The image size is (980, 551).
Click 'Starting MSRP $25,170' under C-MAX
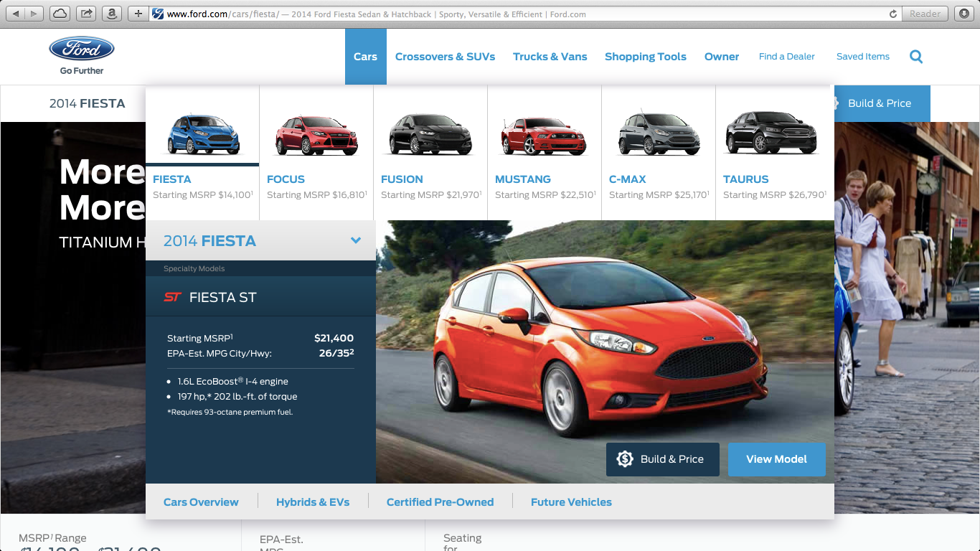(x=659, y=195)
